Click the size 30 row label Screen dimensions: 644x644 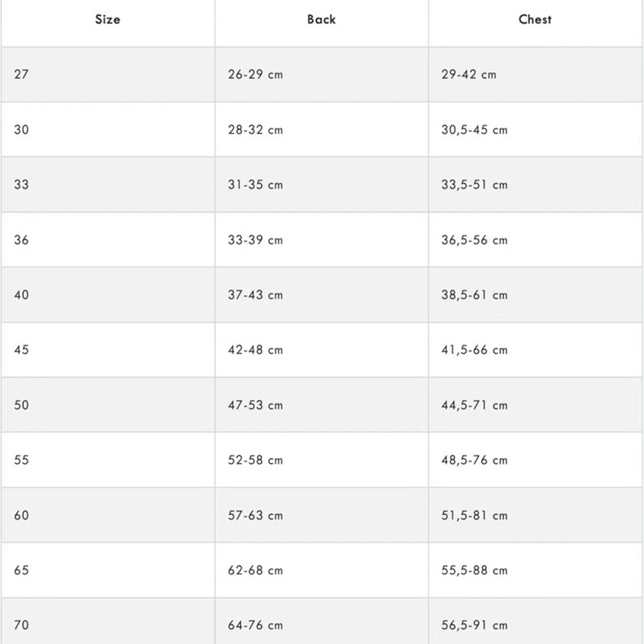(x=21, y=130)
